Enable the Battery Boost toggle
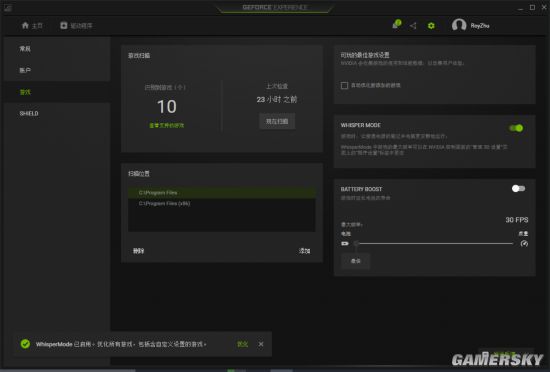 [x=518, y=189]
